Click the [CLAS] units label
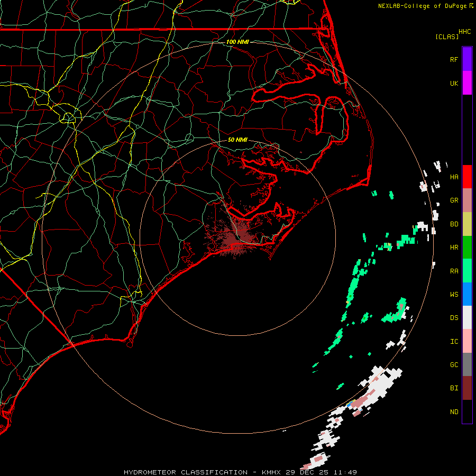Screen dimensions: 476x476 tap(447, 36)
